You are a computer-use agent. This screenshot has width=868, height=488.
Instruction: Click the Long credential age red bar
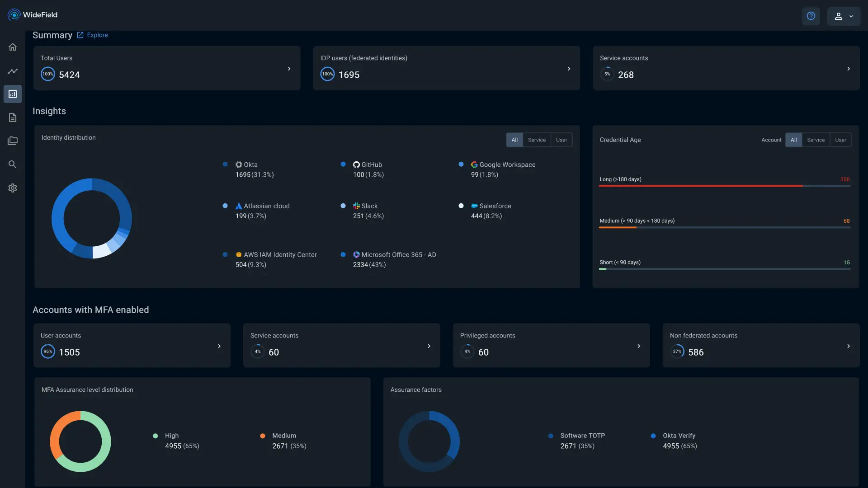coord(701,186)
